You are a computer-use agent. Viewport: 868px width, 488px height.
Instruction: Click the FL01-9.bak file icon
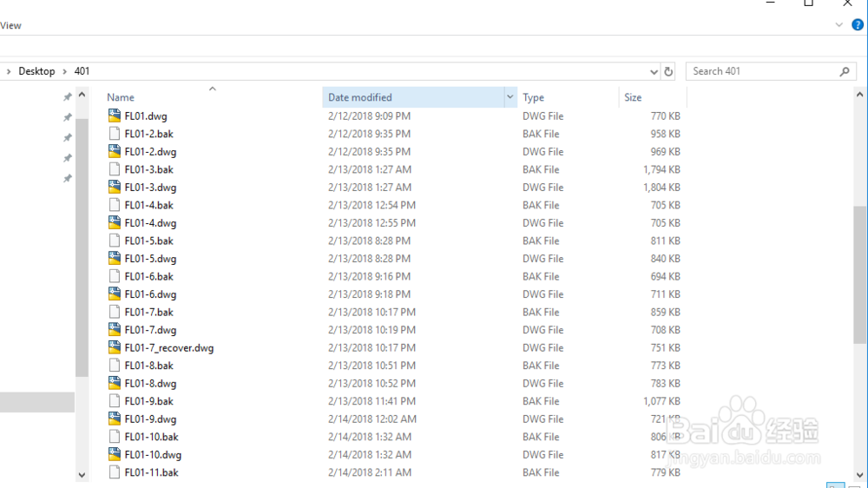coord(114,401)
